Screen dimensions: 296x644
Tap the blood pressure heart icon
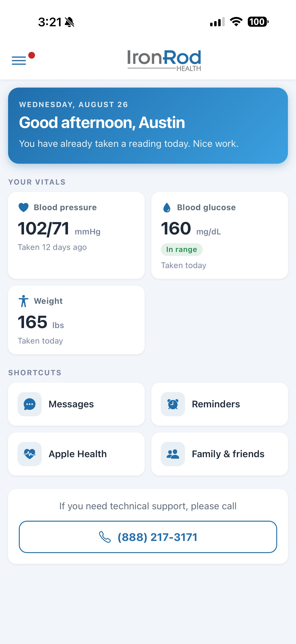(24, 207)
